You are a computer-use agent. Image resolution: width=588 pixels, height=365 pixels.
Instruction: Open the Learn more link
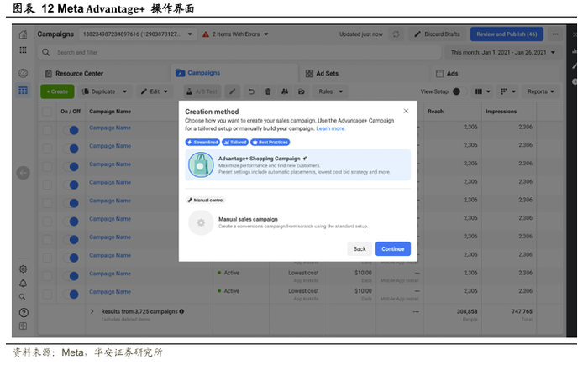[330, 128]
